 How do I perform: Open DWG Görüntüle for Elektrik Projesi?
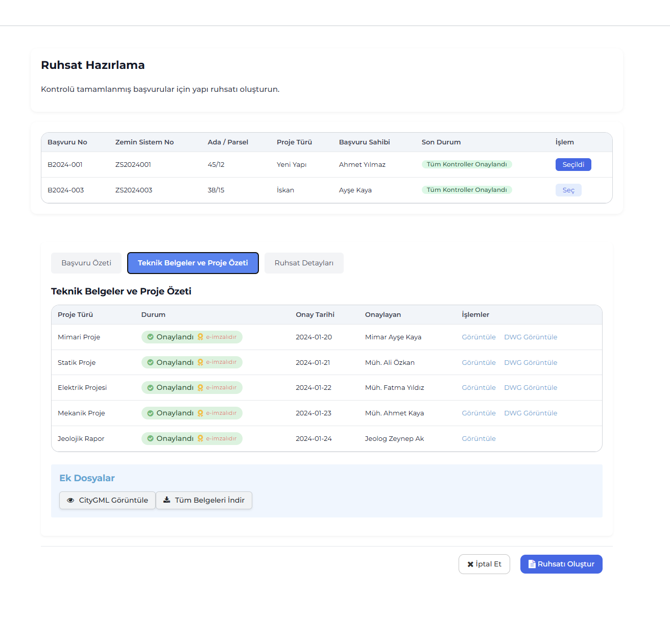coord(531,388)
